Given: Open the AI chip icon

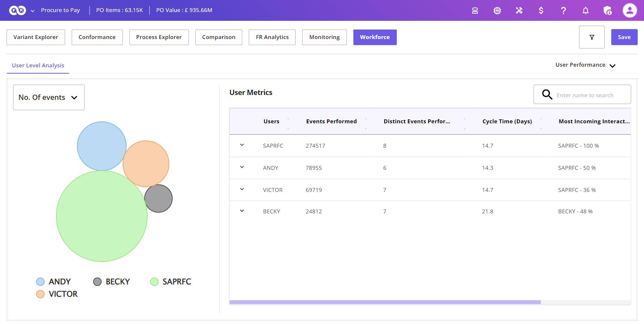Looking at the screenshot, I should (x=497, y=10).
